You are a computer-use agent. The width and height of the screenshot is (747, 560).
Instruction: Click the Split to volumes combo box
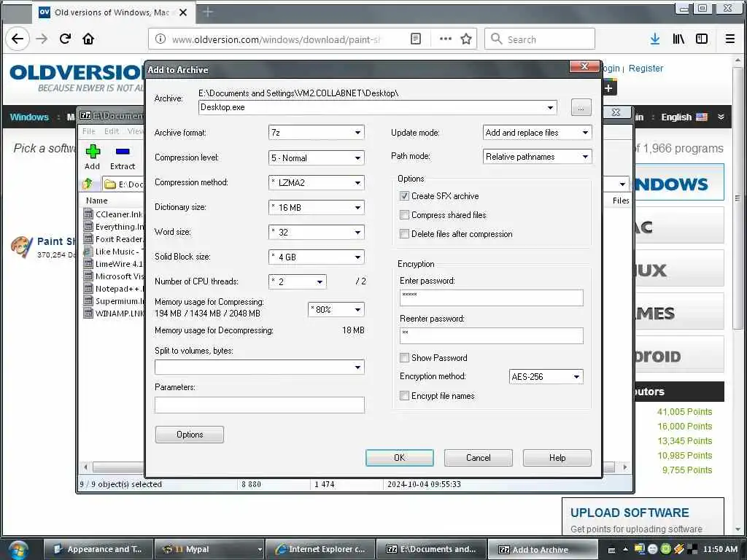coord(260,367)
